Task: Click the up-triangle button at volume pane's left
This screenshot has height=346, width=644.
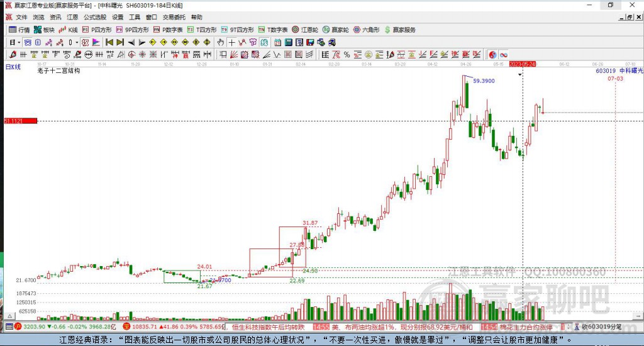Action: point(9,316)
